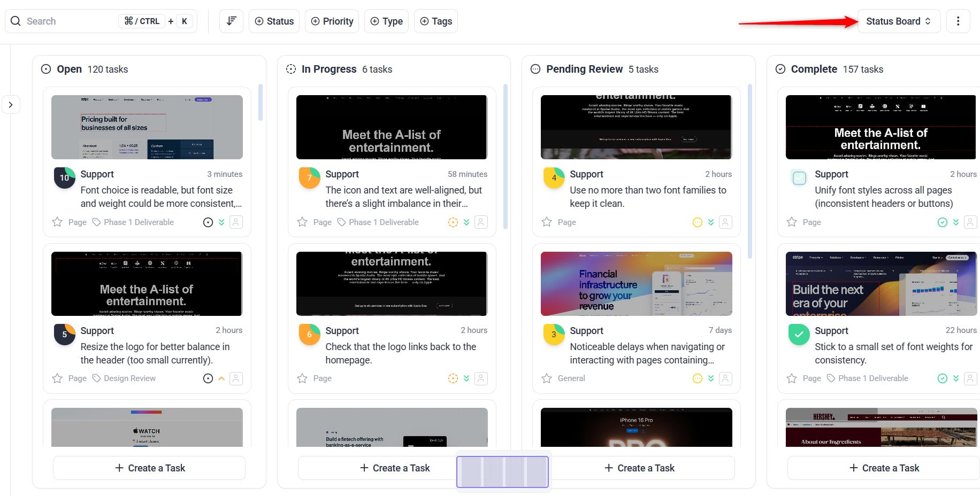Check the 'Unify font styles' task checkbox
This screenshot has width=980, height=496.
click(799, 178)
